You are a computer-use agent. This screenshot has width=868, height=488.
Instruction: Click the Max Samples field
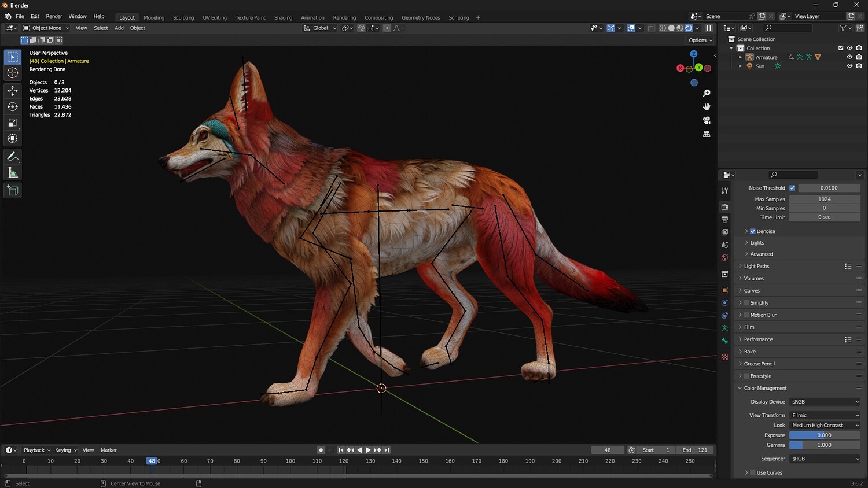pyautogui.click(x=825, y=199)
